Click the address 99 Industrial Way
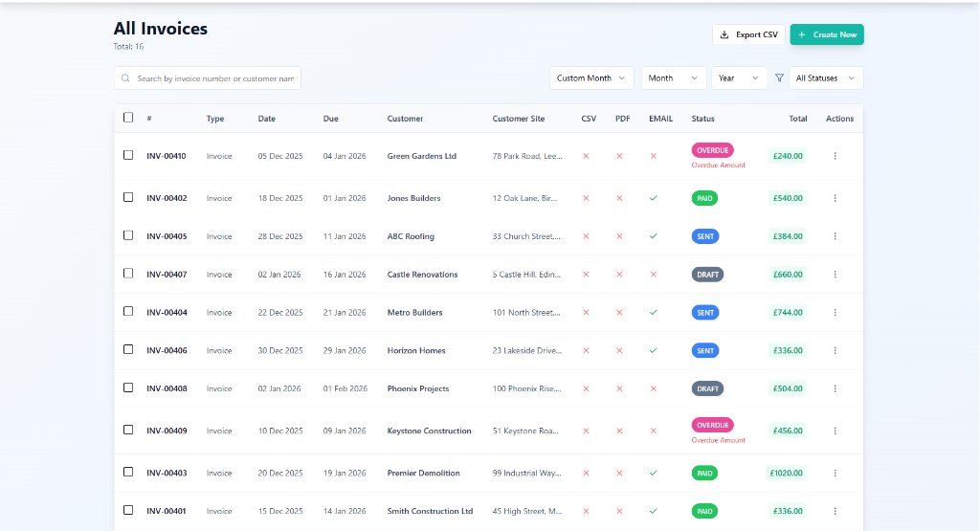 527,473
